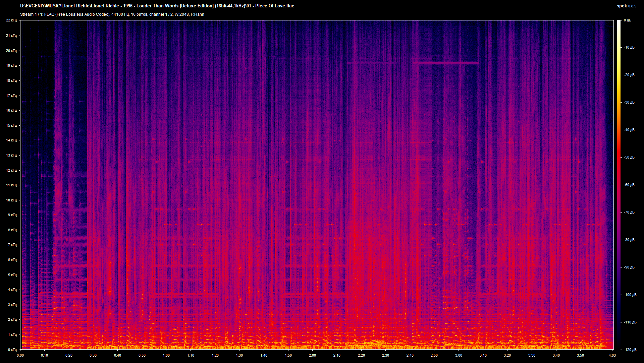Click the 18 кГц frequency axis label
The image size is (644, 363).
point(11,80)
